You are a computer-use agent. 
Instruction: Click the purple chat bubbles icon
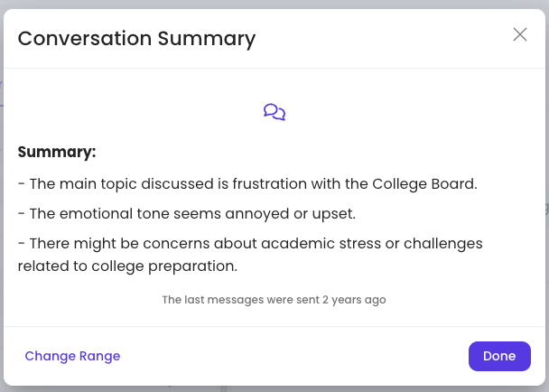[x=274, y=112]
